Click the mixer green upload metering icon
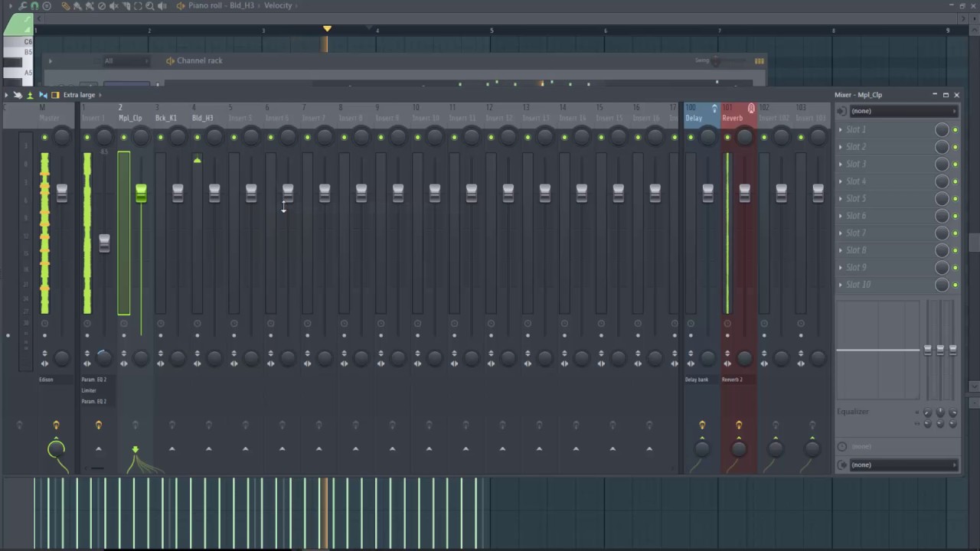 [x=30, y=95]
